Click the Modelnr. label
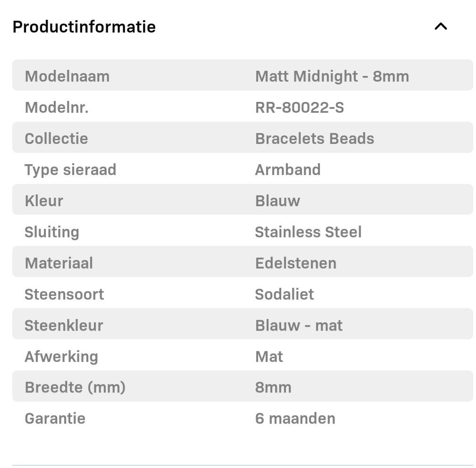Screen dimensions: 476x468 [57, 108]
